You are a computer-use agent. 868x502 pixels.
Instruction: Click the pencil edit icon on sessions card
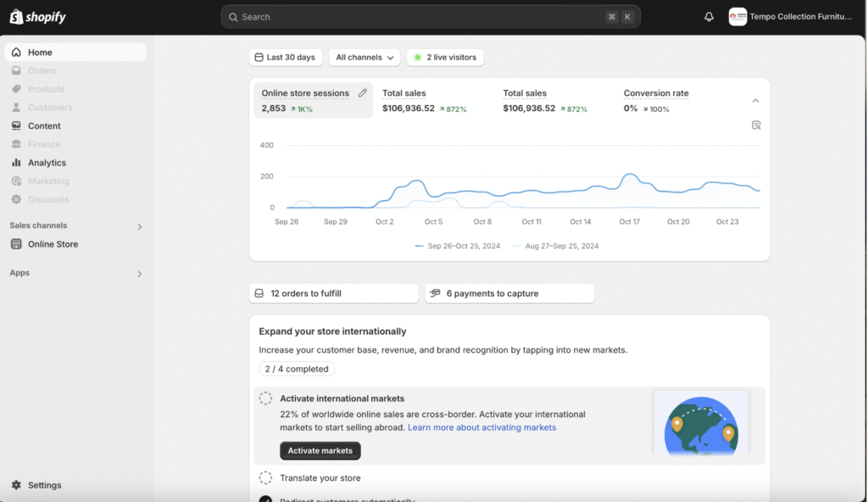point(362,93)
